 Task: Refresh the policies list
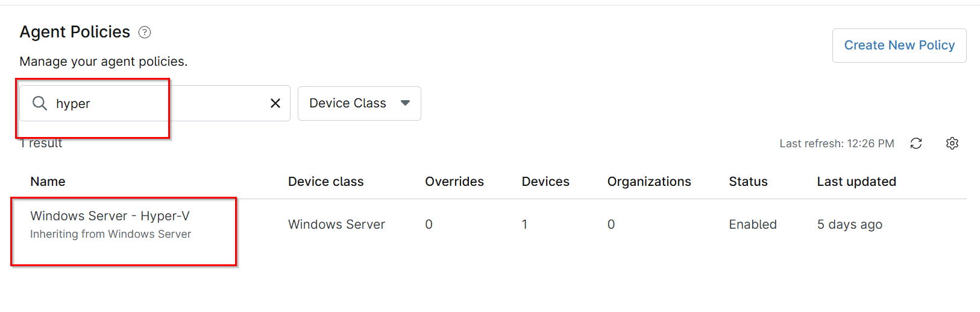coord(916,143)
